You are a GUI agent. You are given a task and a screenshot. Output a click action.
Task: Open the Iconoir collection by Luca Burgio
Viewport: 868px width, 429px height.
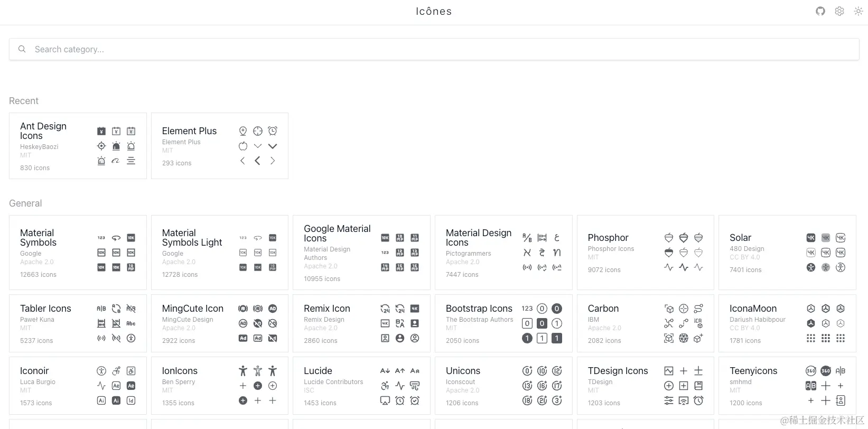[x=78, y=386]
